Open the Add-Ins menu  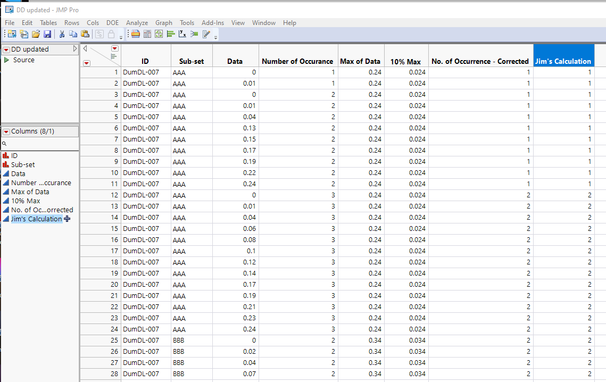pos(213,23)
